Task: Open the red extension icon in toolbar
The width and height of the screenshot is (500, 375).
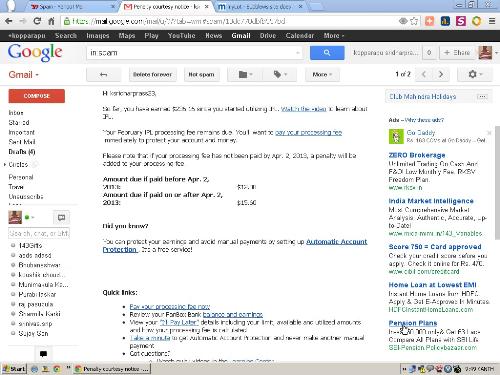Action: pyautogui.click(x=429, y=21)
